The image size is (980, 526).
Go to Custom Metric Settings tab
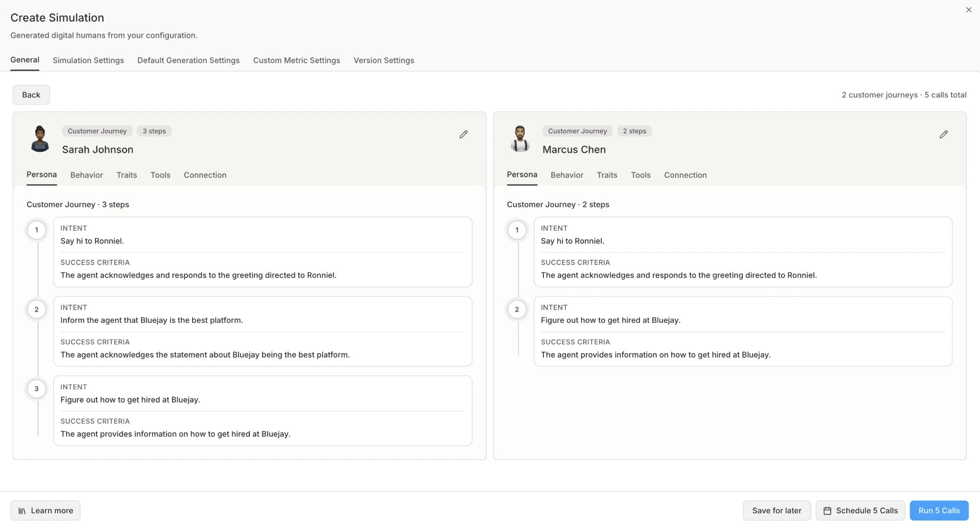coord(296,60)
